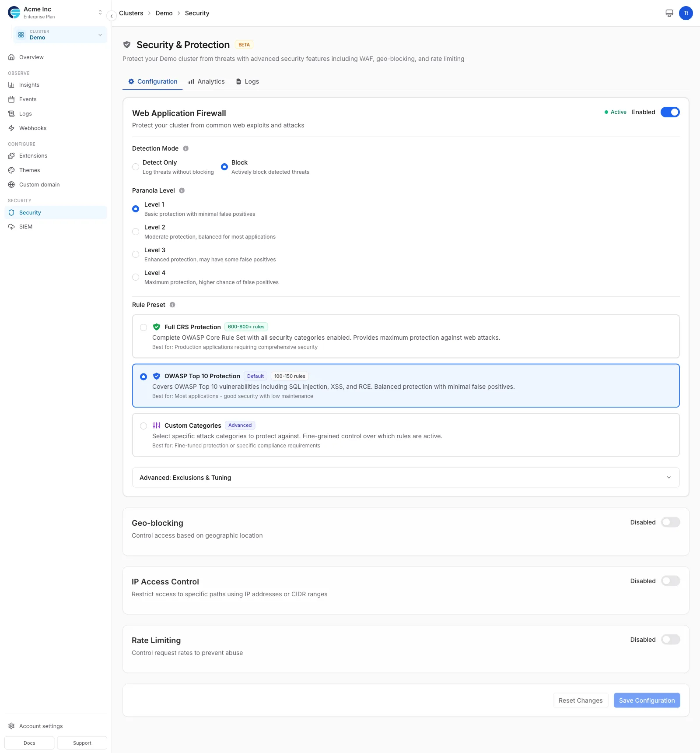Click the SIEM cloud upload icon
Viewport: 700px width, 753px height.
pos(11,227)
